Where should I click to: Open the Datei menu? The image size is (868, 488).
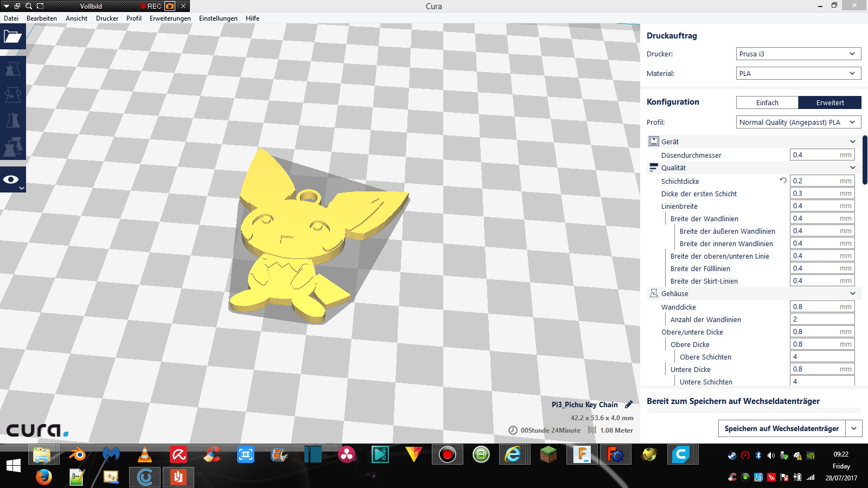click(x=11, y=18)
